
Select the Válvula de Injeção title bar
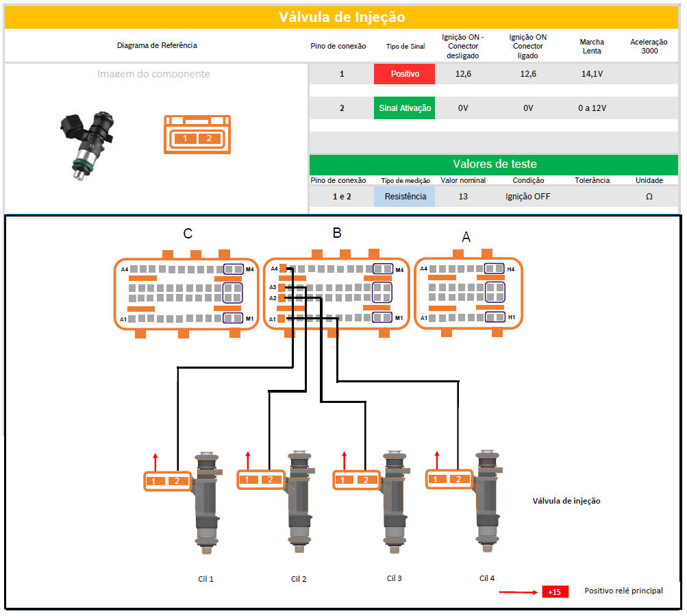342,17
